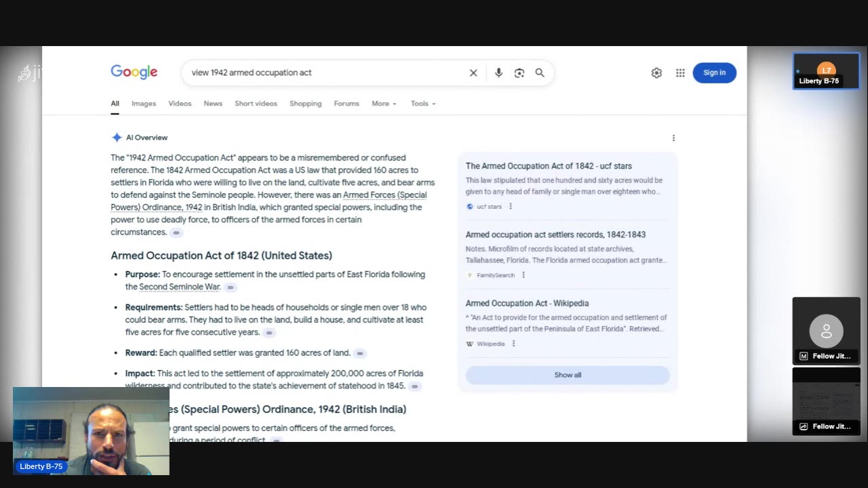Click the 'AI Overview' label text
The height and width of the screenshot is (488, 868).
146,138
